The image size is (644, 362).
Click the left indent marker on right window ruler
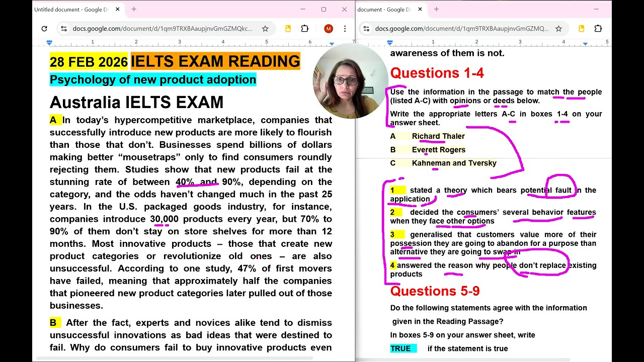[x=390, y=43]
